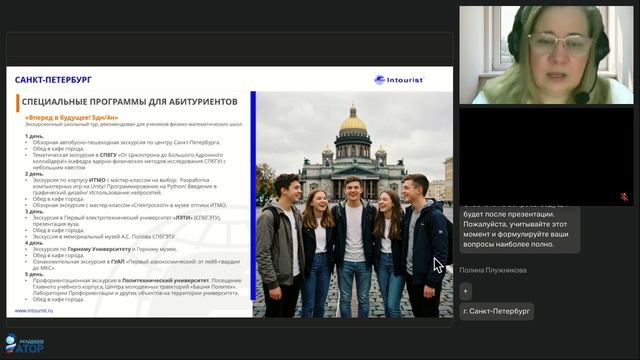640x360 pixels.
Task: Click heading 'Специальные программы для абитуриентов'
Action: pyautogui.click(x=129, y=102)
